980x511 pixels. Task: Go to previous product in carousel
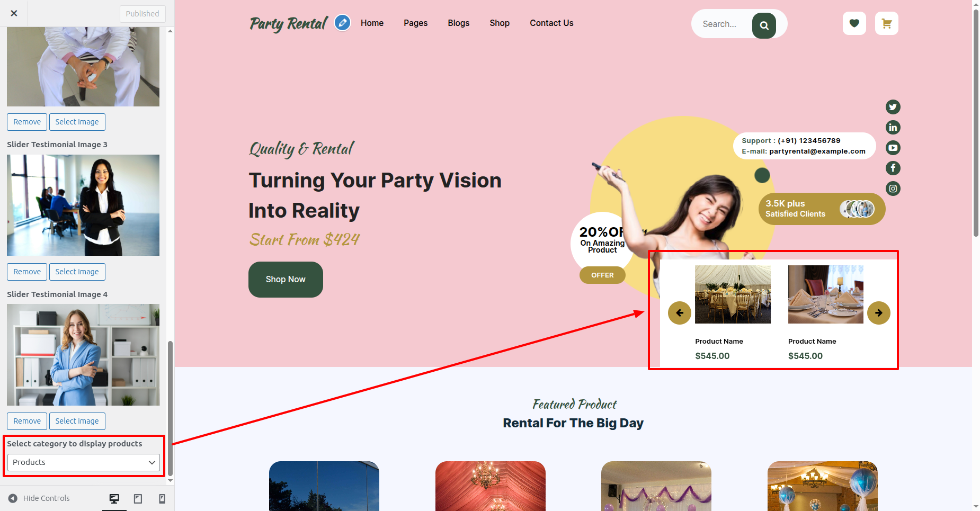[680, 313]
